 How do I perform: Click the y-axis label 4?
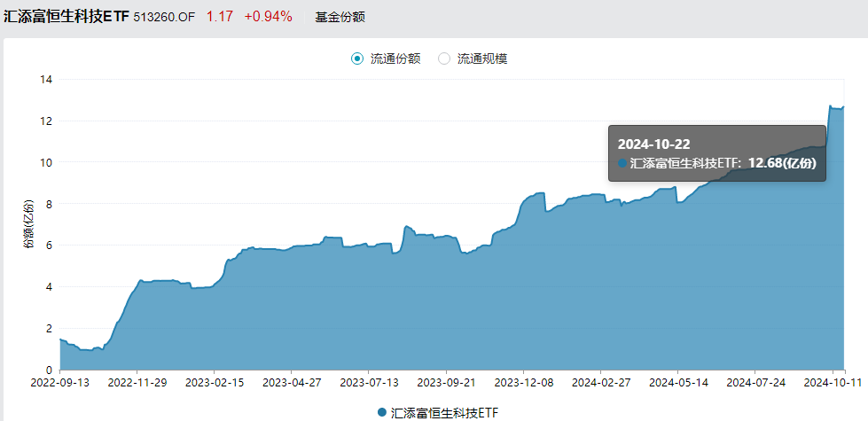click(49, 286)
